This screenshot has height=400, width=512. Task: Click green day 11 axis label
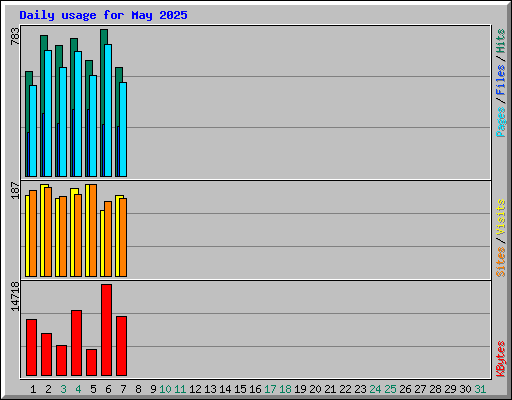[x=180, y=389]
